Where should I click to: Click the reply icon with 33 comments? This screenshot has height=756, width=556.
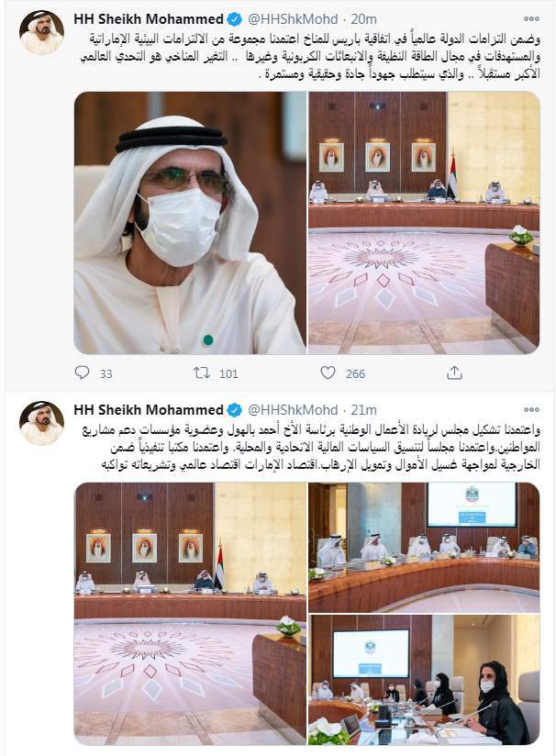(82, 372)
